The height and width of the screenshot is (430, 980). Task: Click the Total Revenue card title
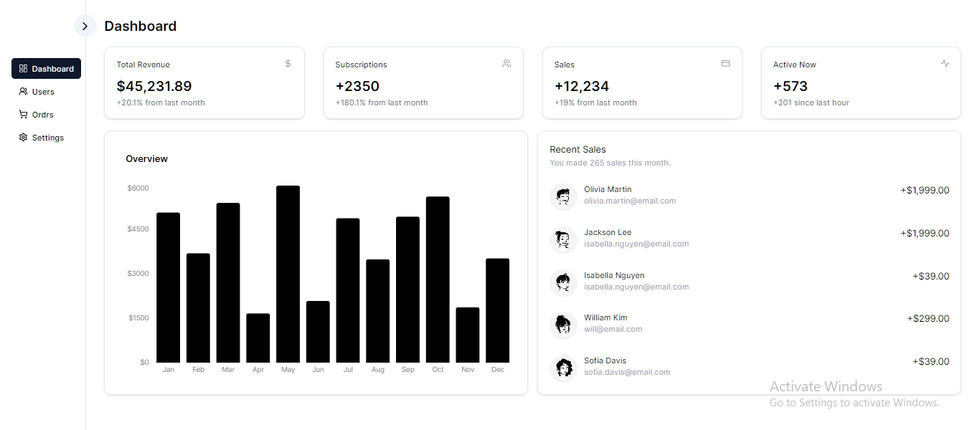143,64
